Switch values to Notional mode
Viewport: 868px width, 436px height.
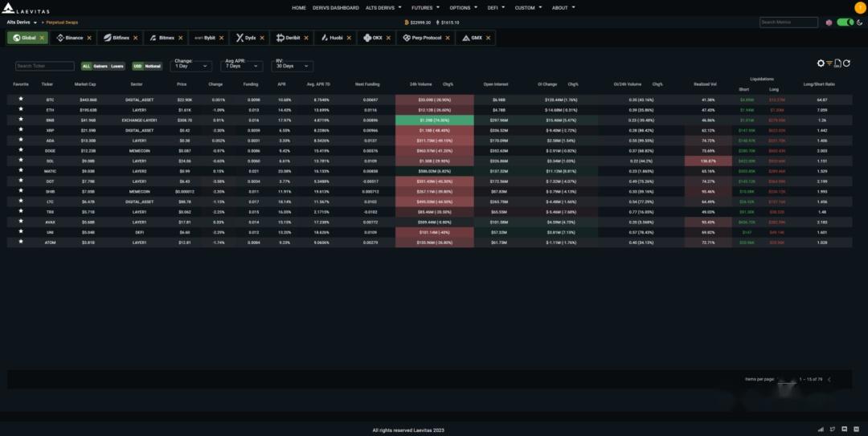[x=153, y=66]
